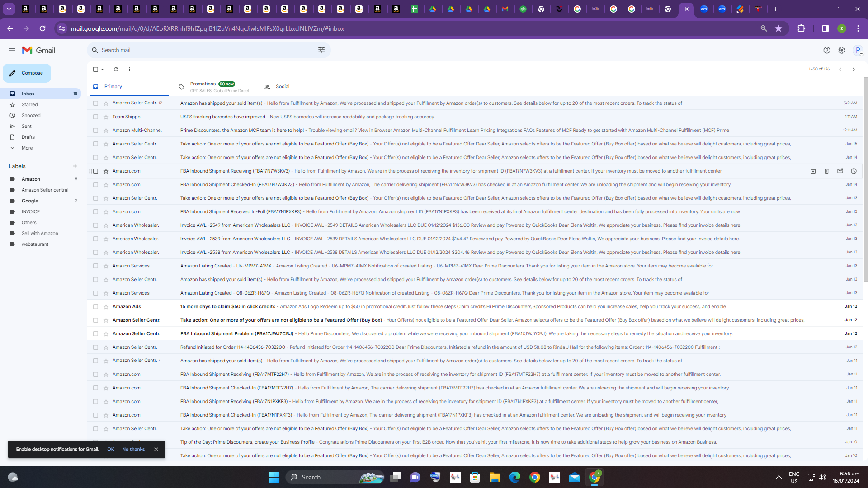Image resolution: width=868 pixels, height=488 pixels.
Task: Open the Amazon Seller central label
Action: pyautogui.click(x=45, y=190)
